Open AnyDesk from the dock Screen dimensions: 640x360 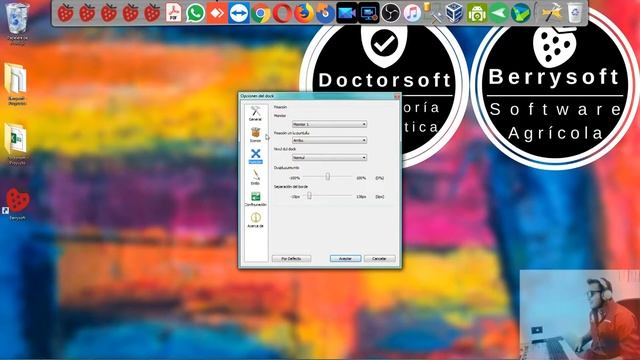(x=217, y=13)
